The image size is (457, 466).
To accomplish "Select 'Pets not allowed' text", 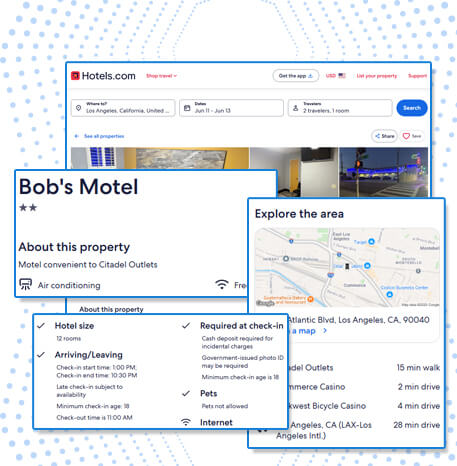I will (225, 406).
